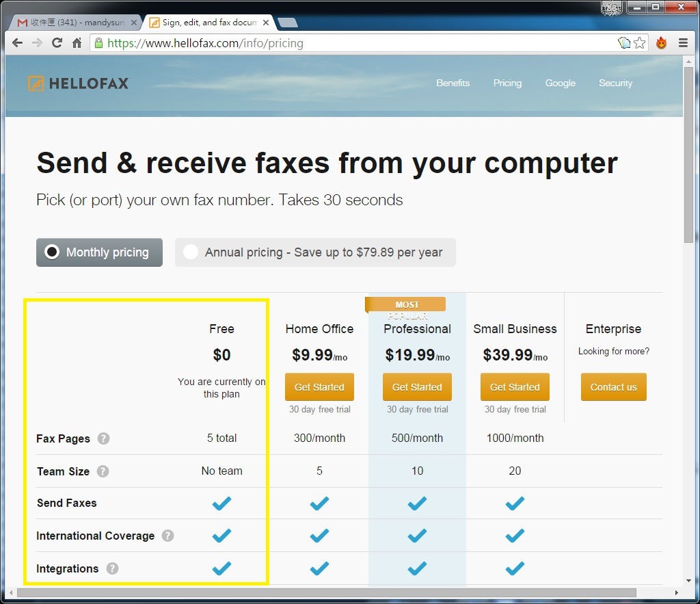Click the '1000/month' fax pages value
The image size is (700, 604).
tap(515, 438)
